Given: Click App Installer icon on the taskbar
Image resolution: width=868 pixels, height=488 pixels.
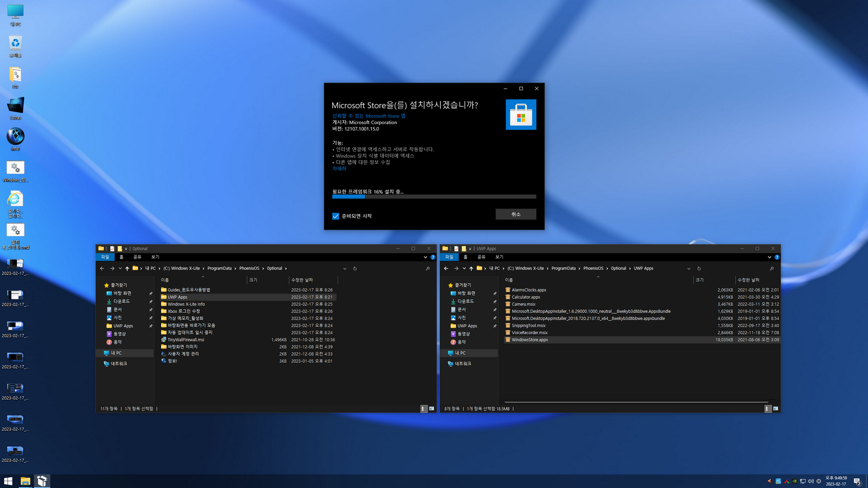Looking at the screenshot, I should (42, 481).
